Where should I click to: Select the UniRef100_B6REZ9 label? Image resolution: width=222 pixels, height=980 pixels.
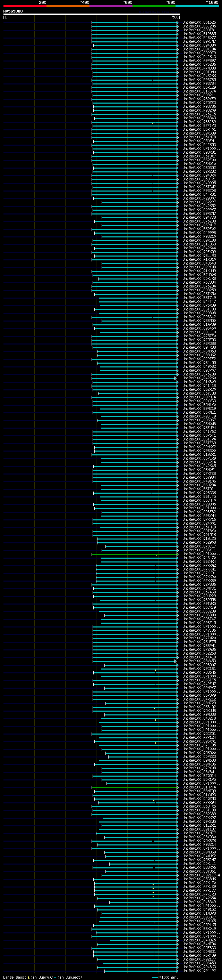(x=199, y=88)
